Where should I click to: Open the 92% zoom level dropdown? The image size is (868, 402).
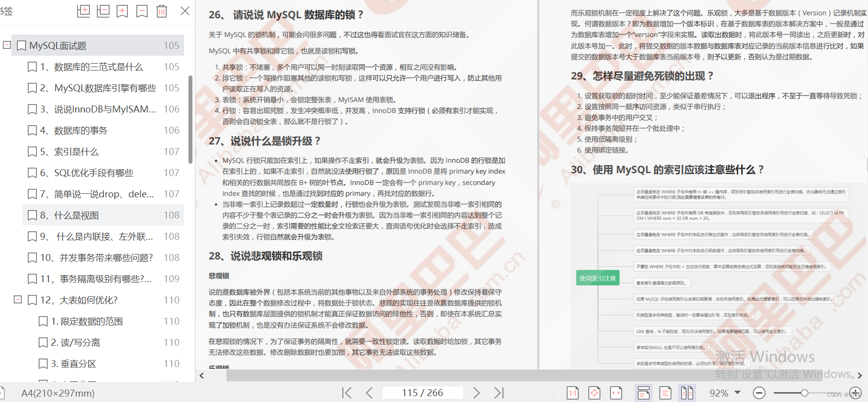(738, 393)
